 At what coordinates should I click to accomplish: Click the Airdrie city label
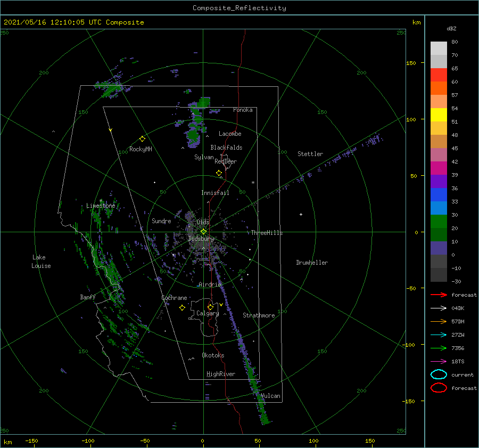pyautogui.click(x=210, y=284)
